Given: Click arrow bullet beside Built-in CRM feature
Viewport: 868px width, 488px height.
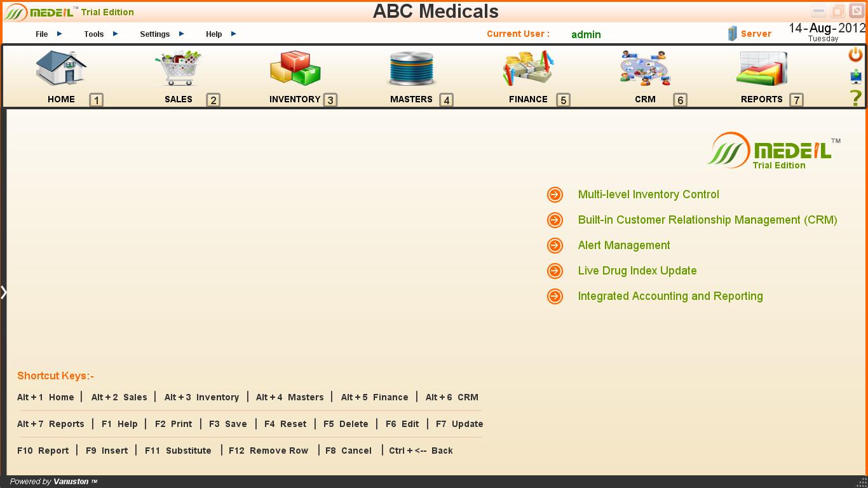Looking at the screenshot, I should 555,220.
